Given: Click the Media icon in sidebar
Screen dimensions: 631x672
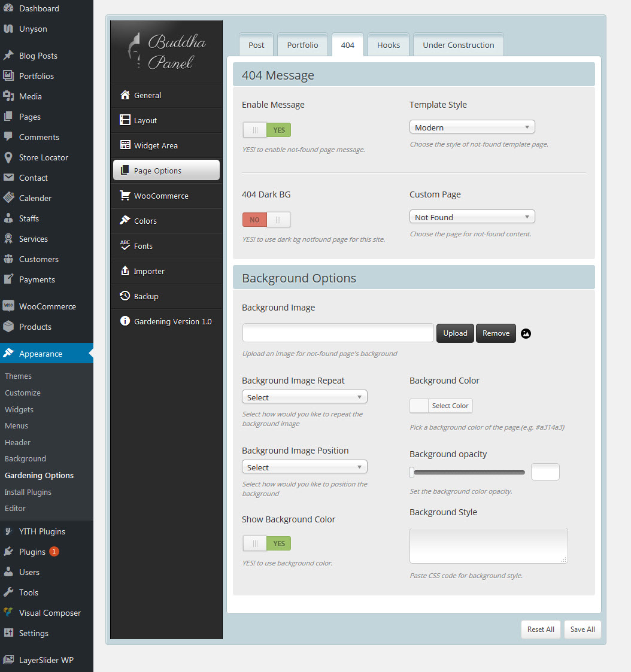Looking at the screenshot, I should 8,96.
